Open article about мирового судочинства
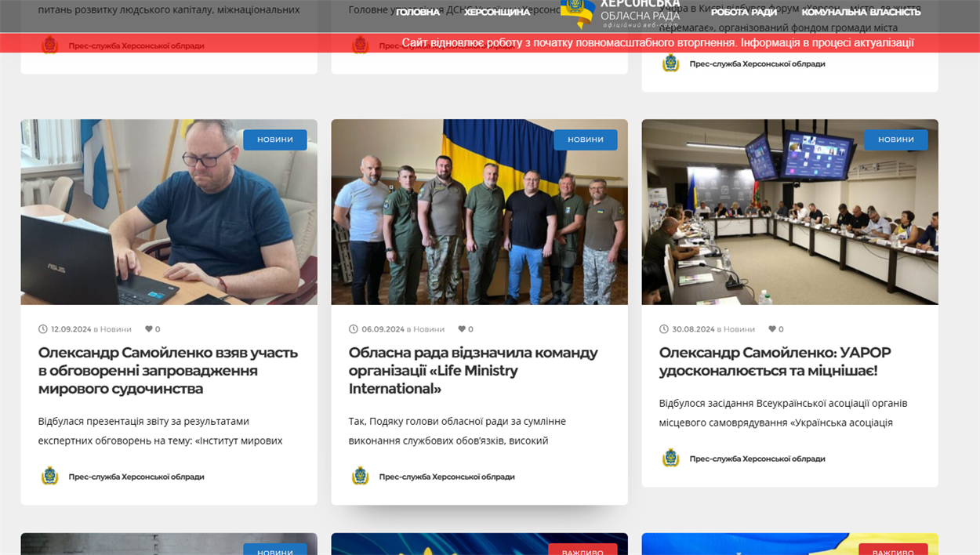Viewport: 980px width, 555px height. click(x=168, y=371)
